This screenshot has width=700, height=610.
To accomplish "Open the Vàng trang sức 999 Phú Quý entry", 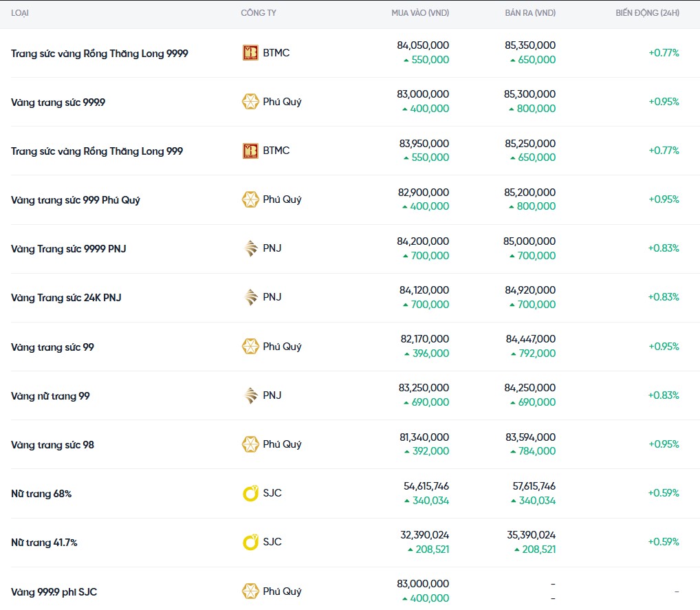I will [76, 200].
